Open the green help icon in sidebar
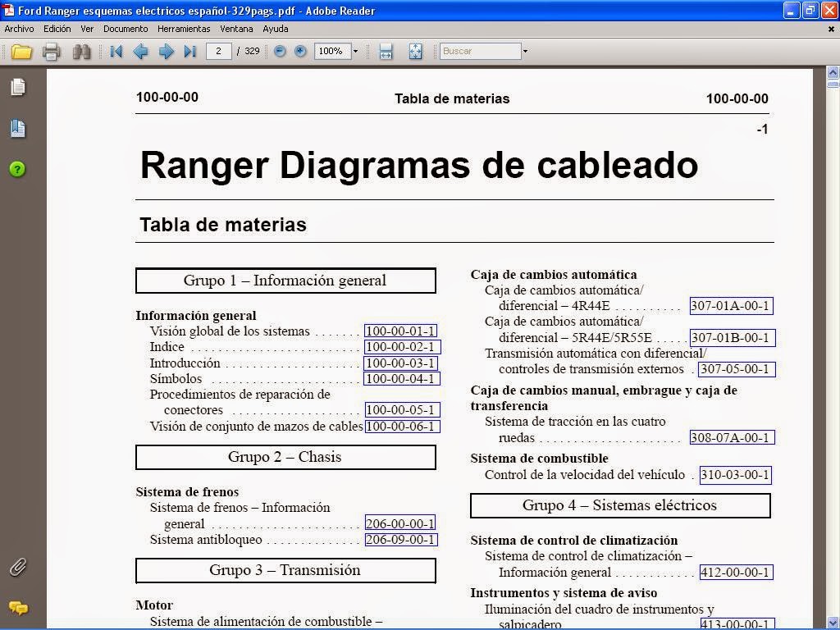Image resolution: width=840 pixels, height=630 pixels. coord(17,169)
